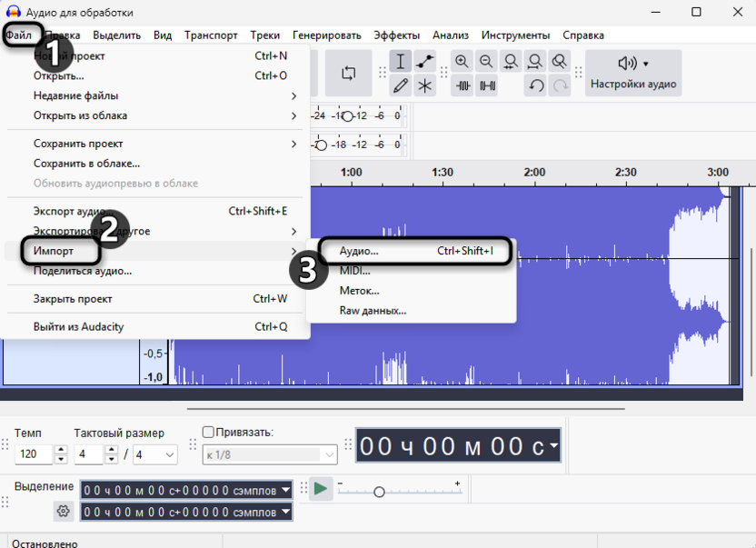Adjust the playback speed slider
This screenshot has height=548, width=756.
click(x=379, y=492)
